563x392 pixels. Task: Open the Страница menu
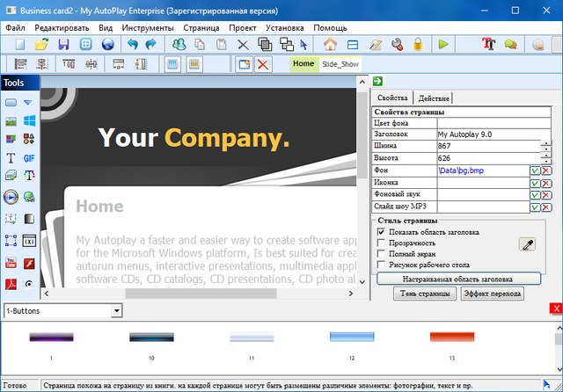(201, 27)
